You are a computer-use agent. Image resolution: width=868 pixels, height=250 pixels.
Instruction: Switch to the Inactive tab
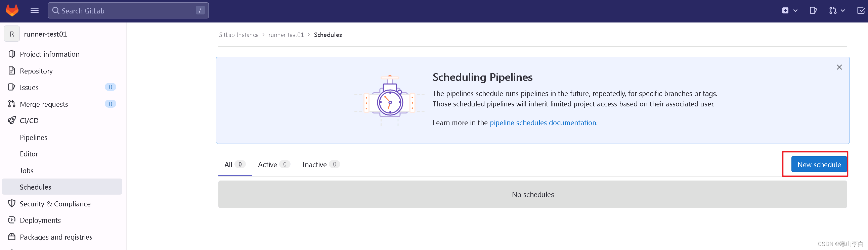pyautogui.click(x=314, y=164)
